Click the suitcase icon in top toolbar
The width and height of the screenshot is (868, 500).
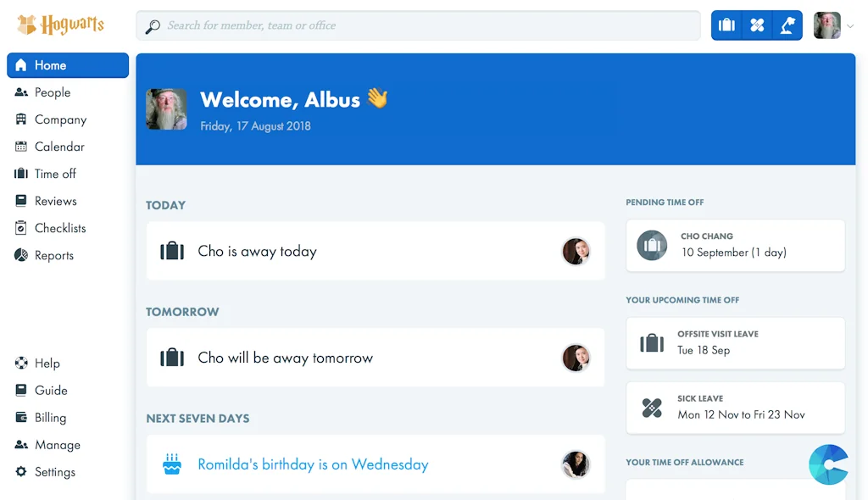pos(726,25)
